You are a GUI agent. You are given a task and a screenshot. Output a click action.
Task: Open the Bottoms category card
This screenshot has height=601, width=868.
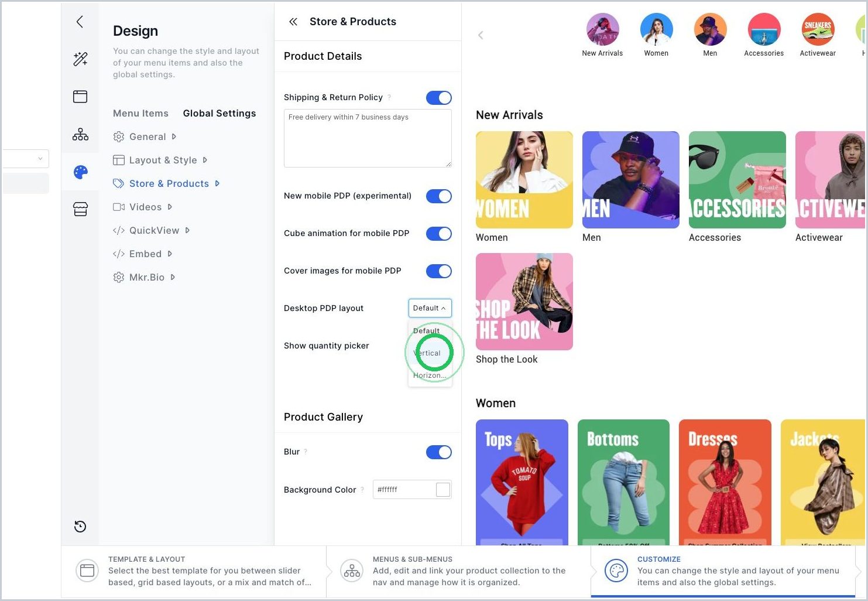click(x=623, y=483)
